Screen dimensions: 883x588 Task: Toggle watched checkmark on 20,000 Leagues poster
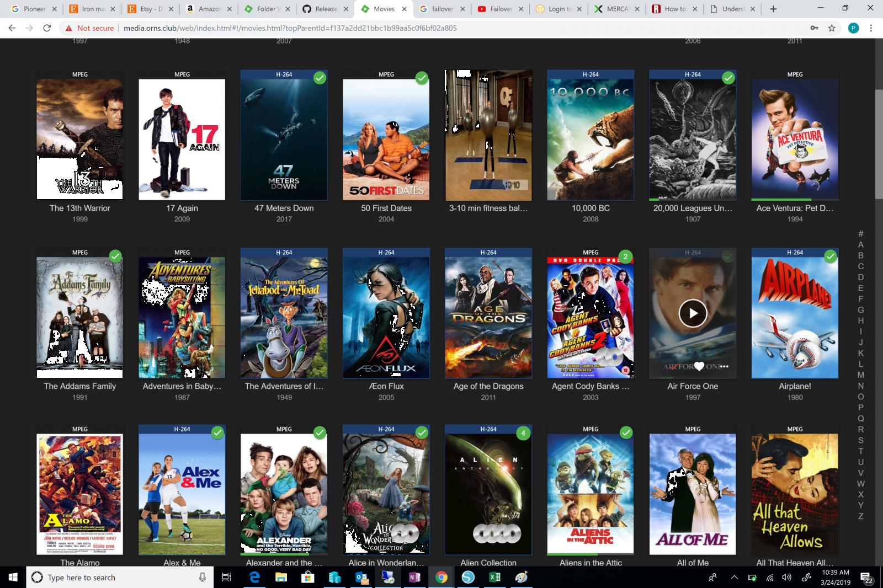[x=728, y=78]
